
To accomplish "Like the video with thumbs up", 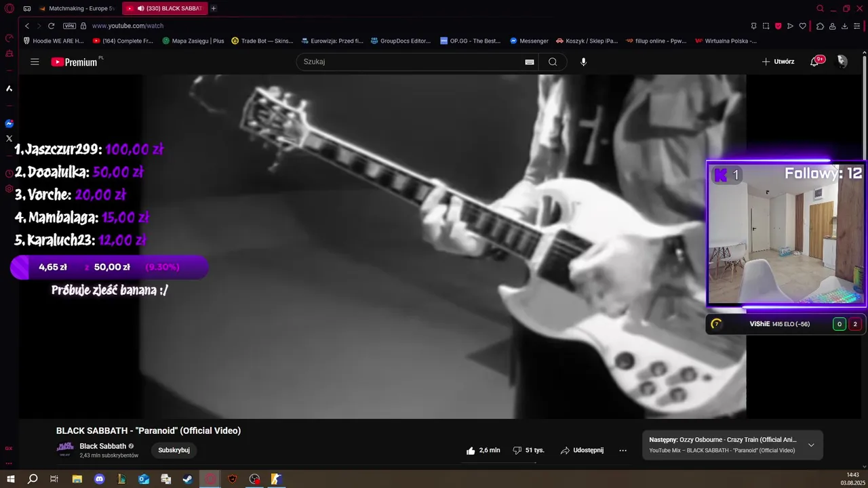I will 483,450.
